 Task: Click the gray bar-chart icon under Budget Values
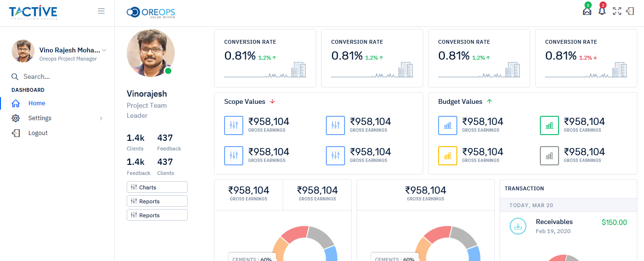[549, 156]
